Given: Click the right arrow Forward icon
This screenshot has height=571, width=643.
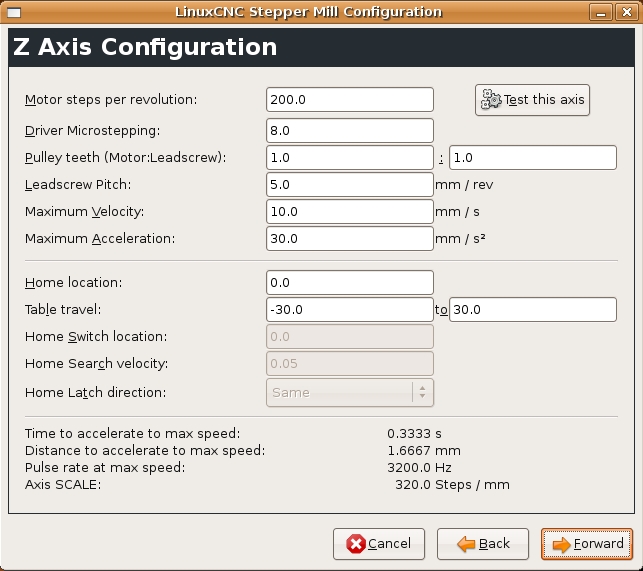Looking at the screenshot, I should tap(561, 544).
